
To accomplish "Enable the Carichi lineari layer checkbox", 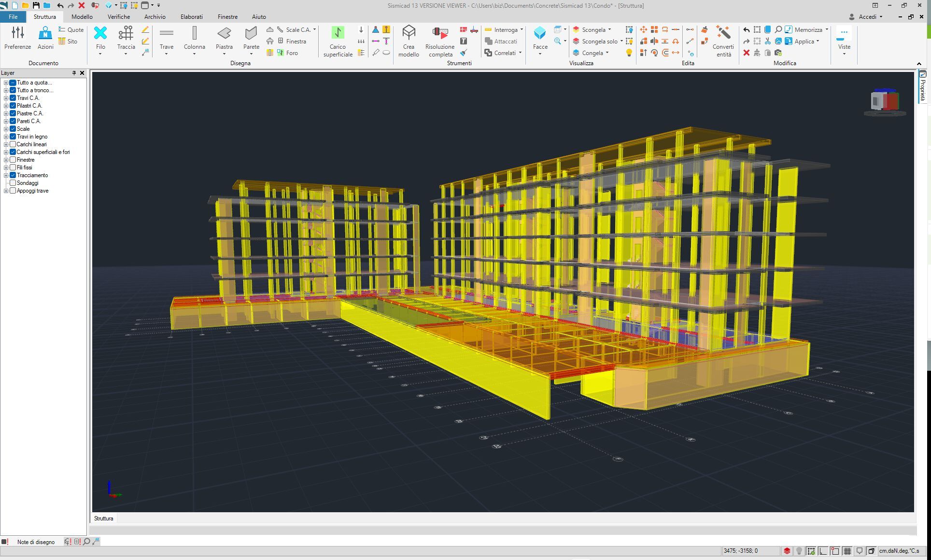I will pos(13,144).
